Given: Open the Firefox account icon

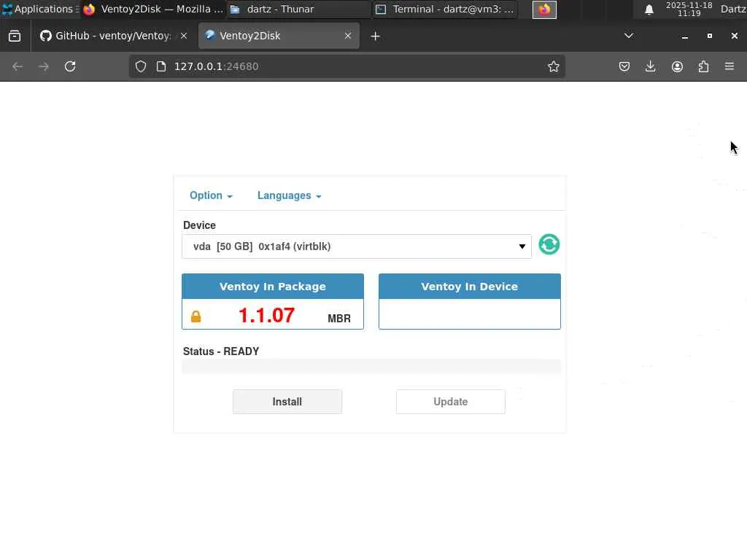Looking at the screenshot, I should 677,66.
